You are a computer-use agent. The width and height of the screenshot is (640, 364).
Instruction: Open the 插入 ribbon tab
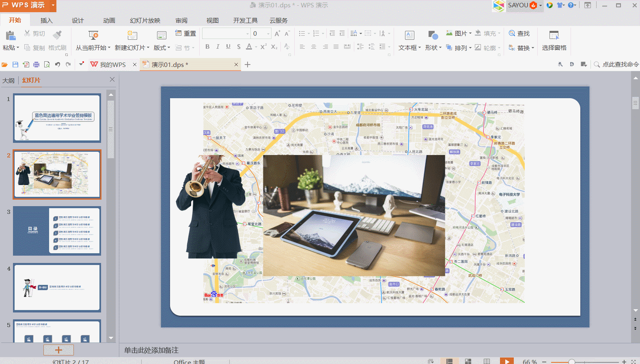(x=46, y=21)
